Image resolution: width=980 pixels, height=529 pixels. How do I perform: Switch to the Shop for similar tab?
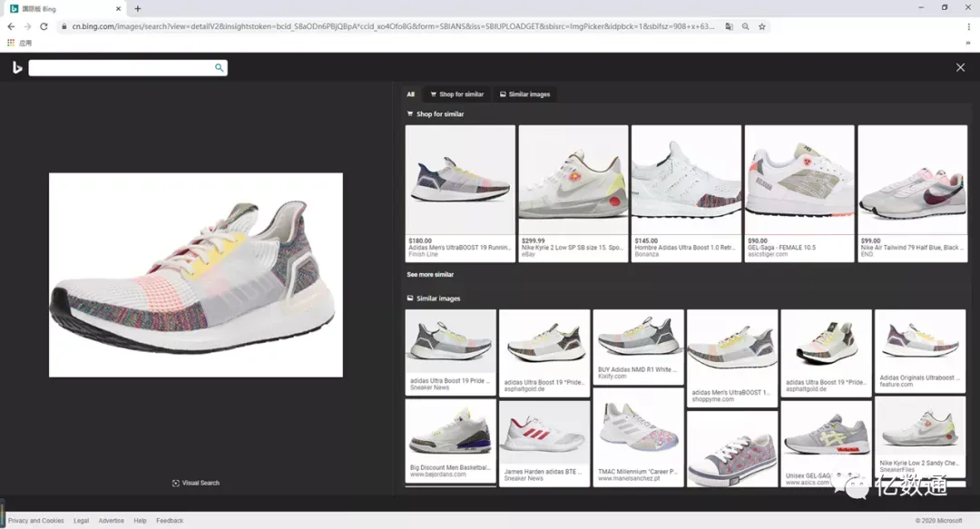456,94
